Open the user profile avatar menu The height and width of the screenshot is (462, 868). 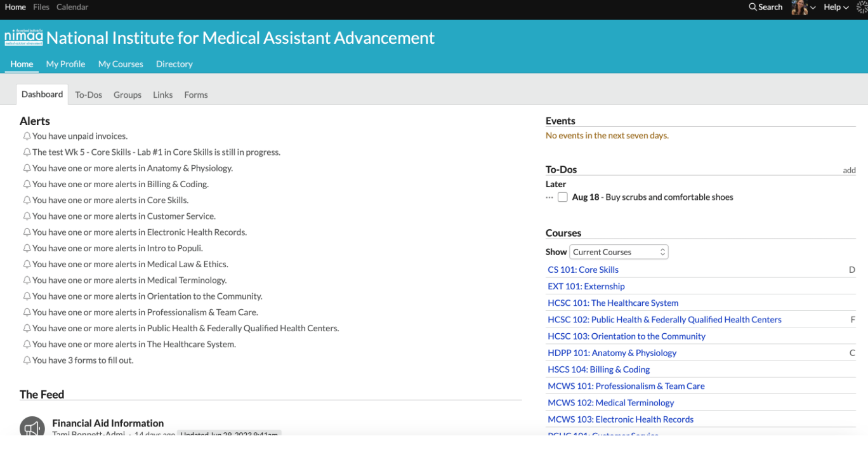click(x=803, y=7)
